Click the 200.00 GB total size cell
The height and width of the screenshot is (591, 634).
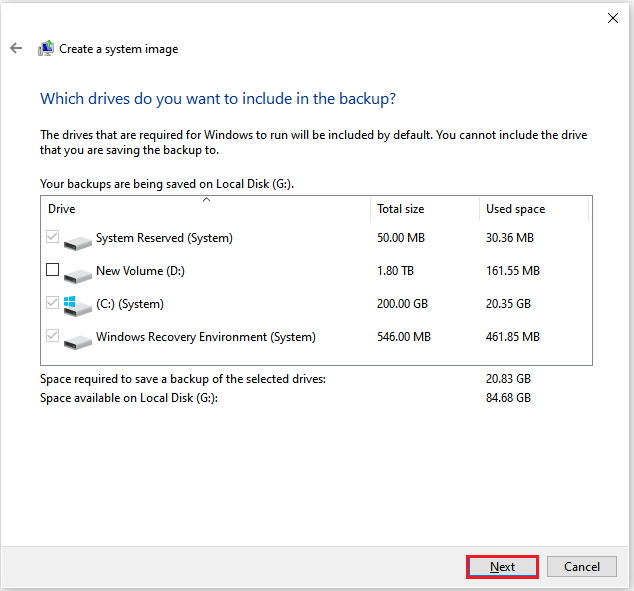point(402,304)
